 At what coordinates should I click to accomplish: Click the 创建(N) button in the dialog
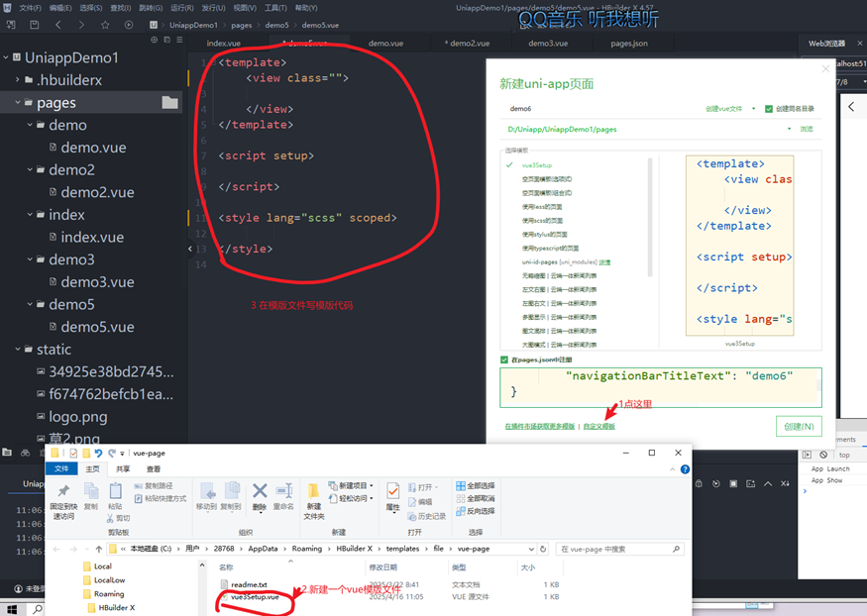799,427
